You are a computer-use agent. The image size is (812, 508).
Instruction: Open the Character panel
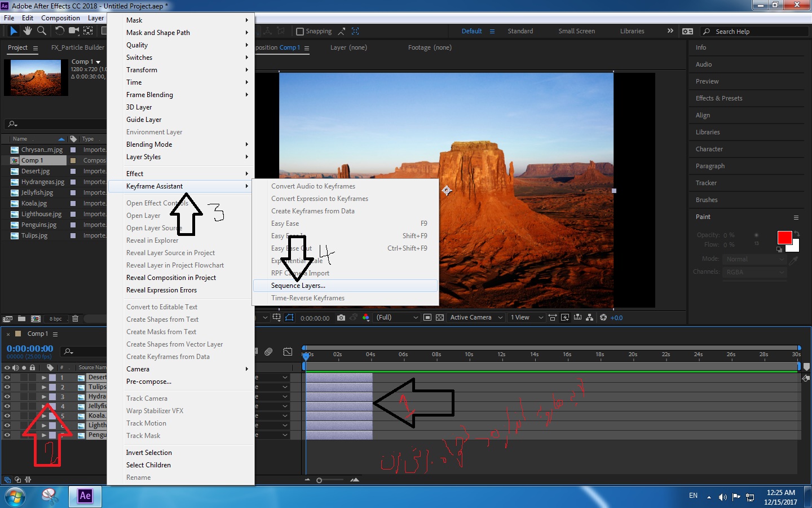[709, 149]
